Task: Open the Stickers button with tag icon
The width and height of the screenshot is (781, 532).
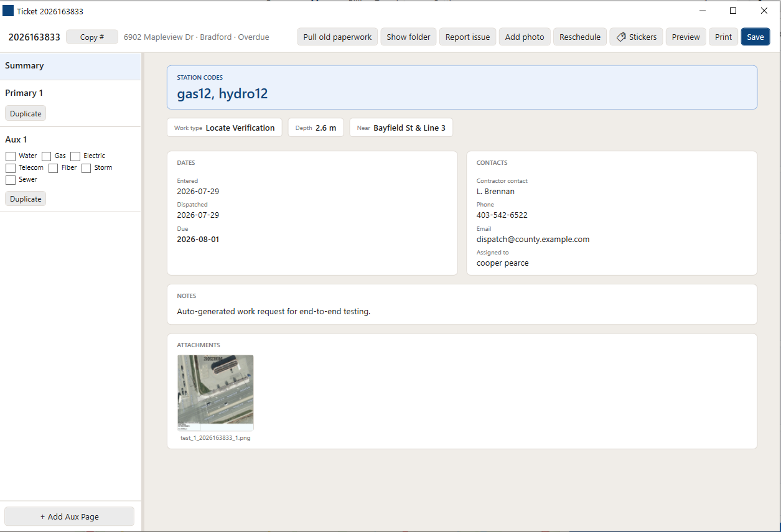Action: click(x=636, y=37)
